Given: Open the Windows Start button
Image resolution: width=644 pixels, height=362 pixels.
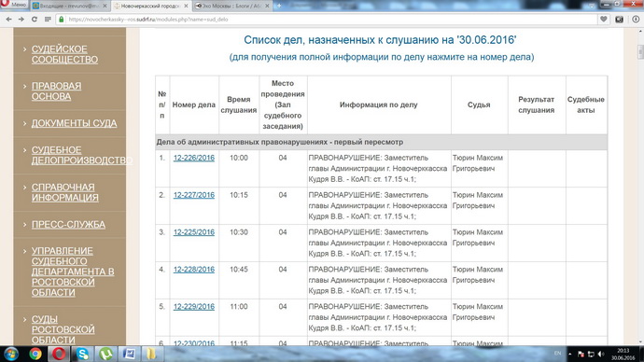Looking at the screenshot, I should pos(11,354).
